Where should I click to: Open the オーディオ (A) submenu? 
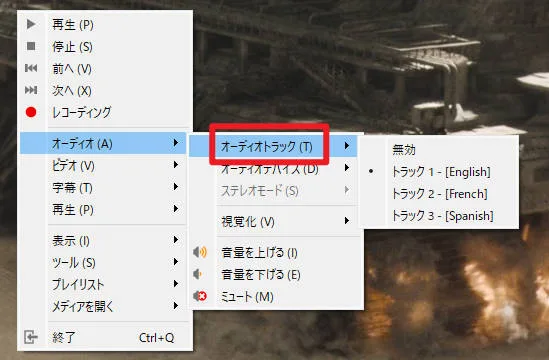[x=103, y=143]
